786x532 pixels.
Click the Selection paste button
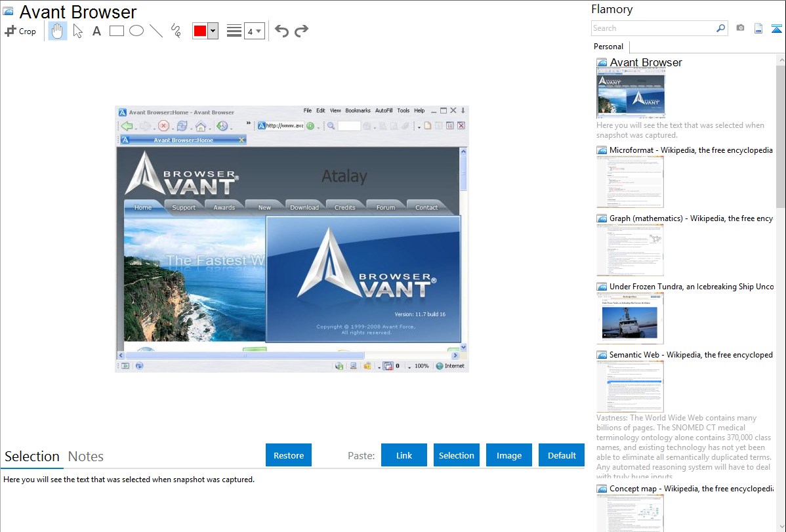[x=456, y=455]
